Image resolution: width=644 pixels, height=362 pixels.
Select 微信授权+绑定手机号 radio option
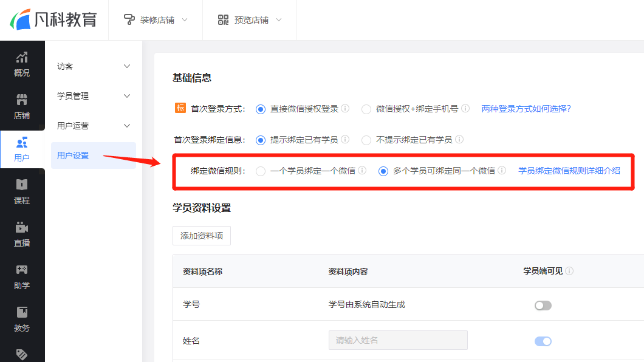click(x=366, y=109)
